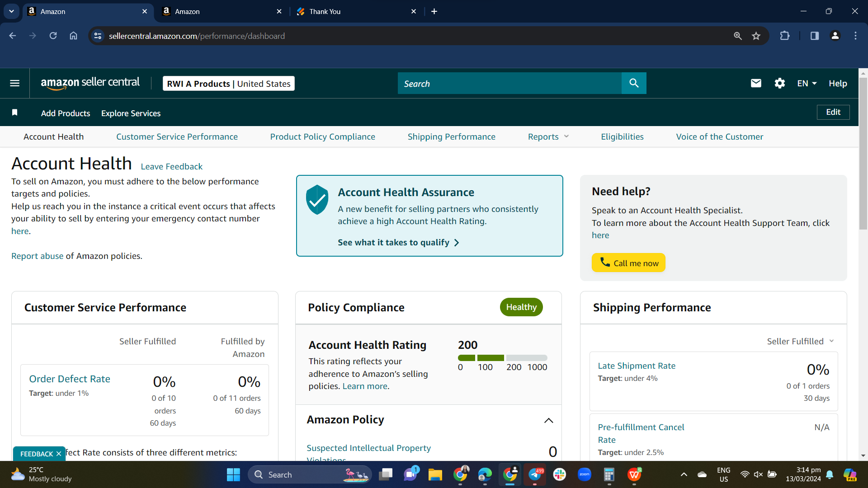The width and height of the screenshot is (868, 488).
Task: Click Learn more under Account Health Rating
Action: 365,386
